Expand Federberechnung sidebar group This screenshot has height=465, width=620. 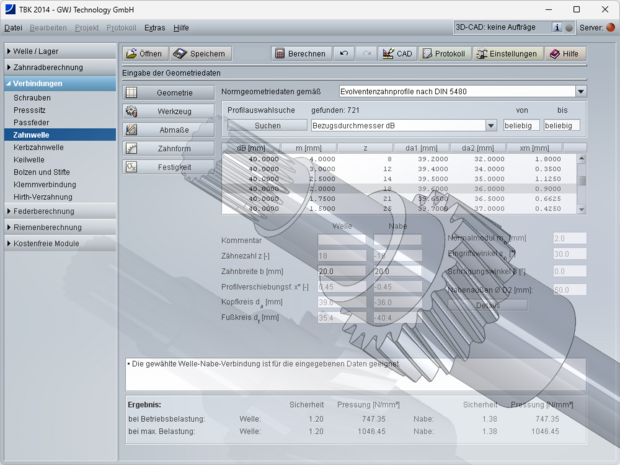coord(59,211)
